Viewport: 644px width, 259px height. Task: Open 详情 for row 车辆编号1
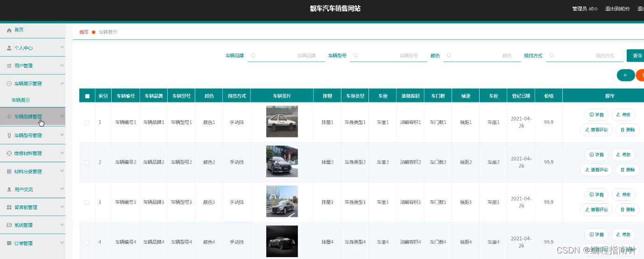click(596, 115)
